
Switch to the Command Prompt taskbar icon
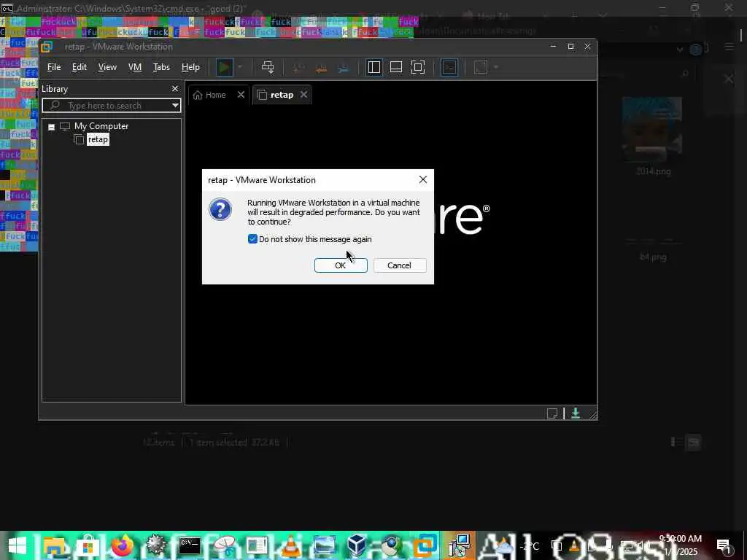click(189, 545)
